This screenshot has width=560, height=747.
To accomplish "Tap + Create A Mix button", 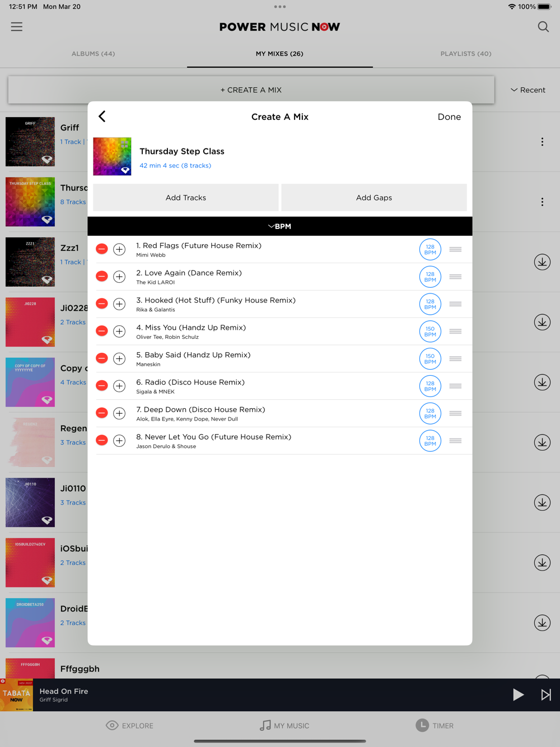I will pos(251,90).
